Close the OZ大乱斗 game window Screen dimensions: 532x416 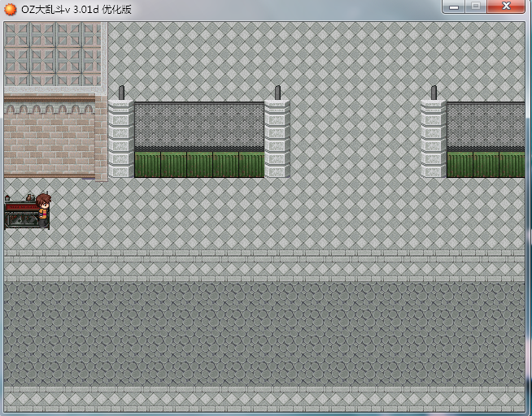[506, 6]
